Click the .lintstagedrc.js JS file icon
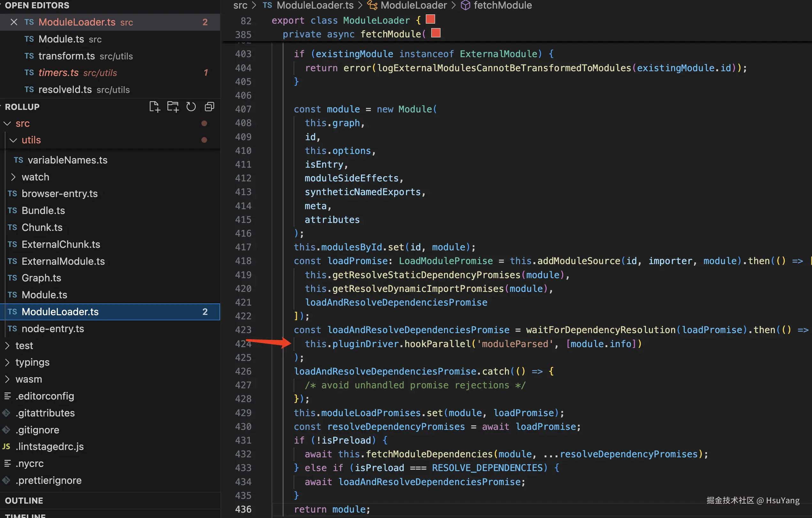Image resolution: width=812 pixels, height=518 pixels. [x=6, y=446]
